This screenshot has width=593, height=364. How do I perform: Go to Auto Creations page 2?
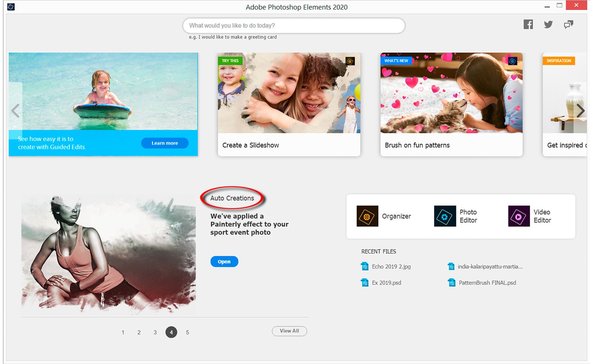[x=139, y=332]
